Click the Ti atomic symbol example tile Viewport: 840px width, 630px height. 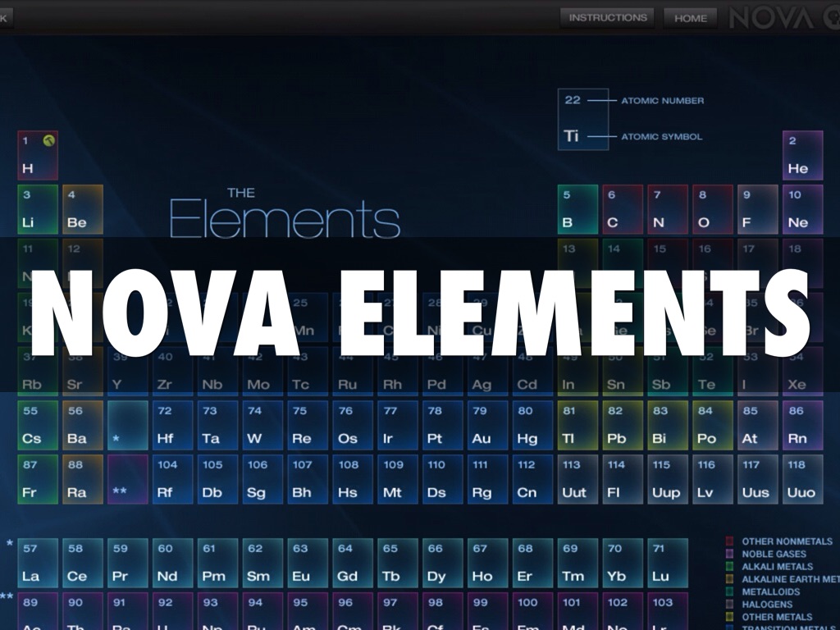(x=583, y=120)
